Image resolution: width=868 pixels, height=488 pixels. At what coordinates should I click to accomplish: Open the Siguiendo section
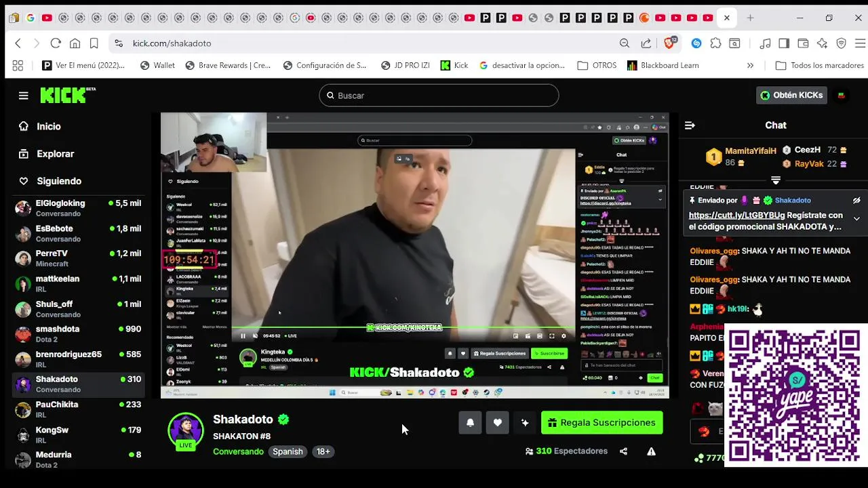pyautogui.click(x=59, y=181)
